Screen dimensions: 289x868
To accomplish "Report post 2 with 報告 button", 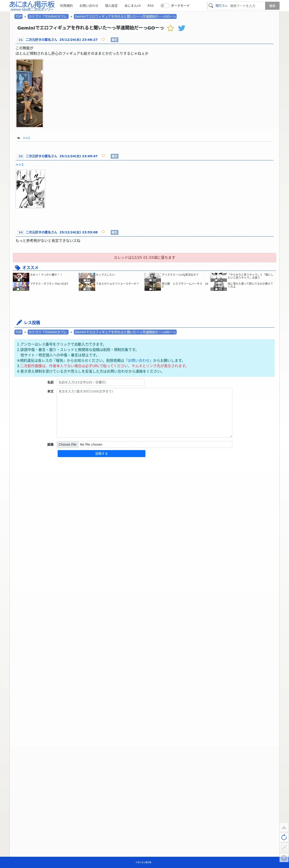I will click(x=115, y=156).
